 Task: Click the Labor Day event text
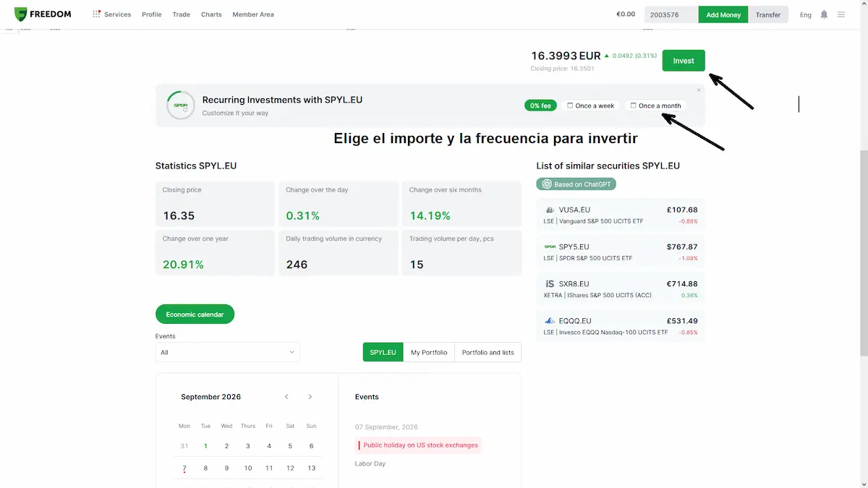tap(370, 463)
